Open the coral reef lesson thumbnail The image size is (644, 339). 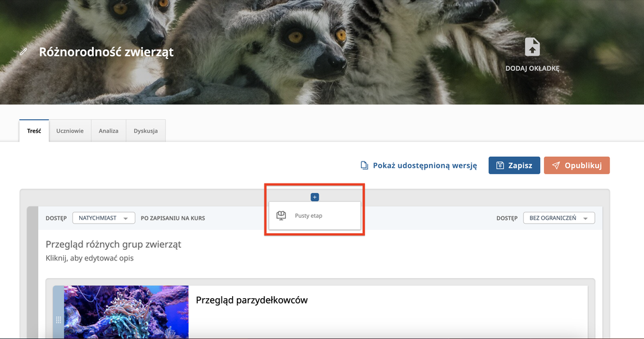click(126, 312)
